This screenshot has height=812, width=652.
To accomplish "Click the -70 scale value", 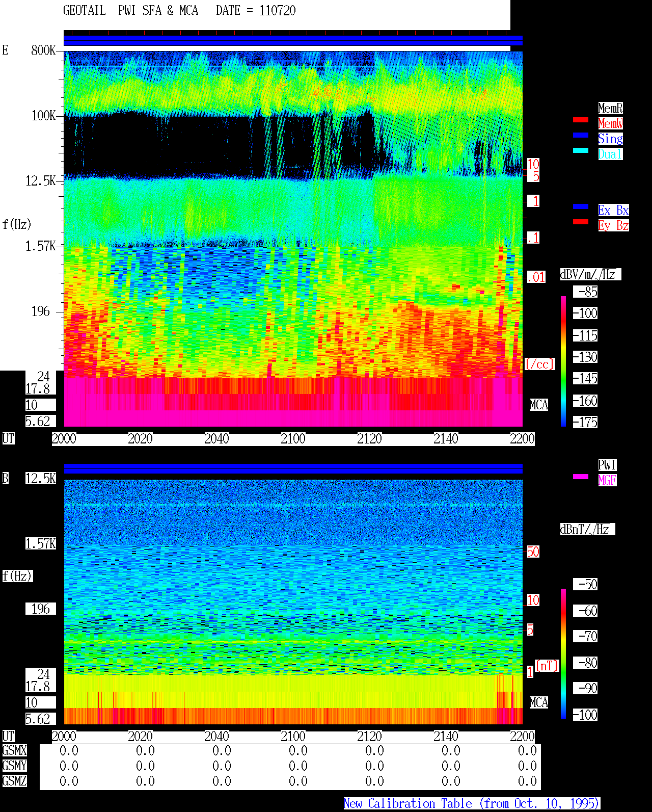I will [x=585, y=636].
